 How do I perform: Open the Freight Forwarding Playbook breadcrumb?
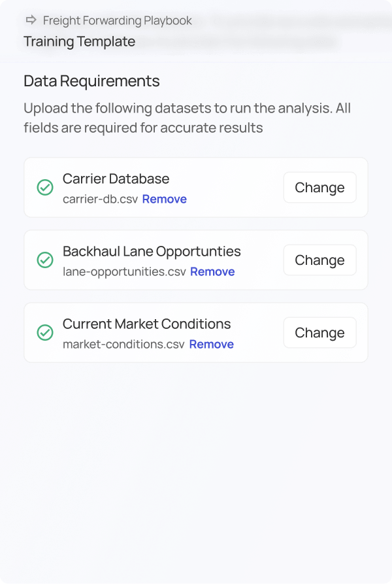coord(116,20)
